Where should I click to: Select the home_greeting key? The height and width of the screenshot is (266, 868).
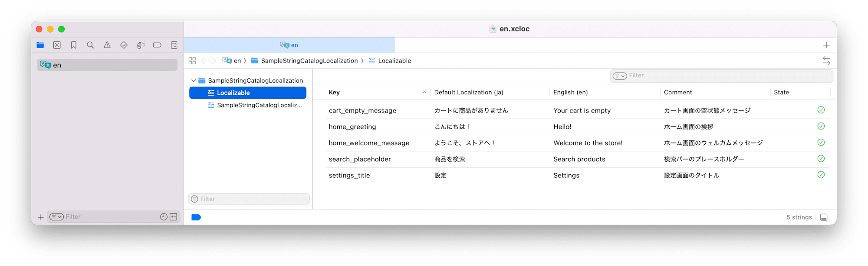click(352, 127)
